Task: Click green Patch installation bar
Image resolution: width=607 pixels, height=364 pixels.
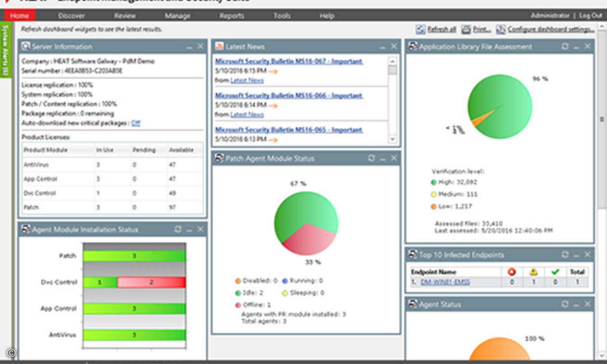Action: [134, 256]
